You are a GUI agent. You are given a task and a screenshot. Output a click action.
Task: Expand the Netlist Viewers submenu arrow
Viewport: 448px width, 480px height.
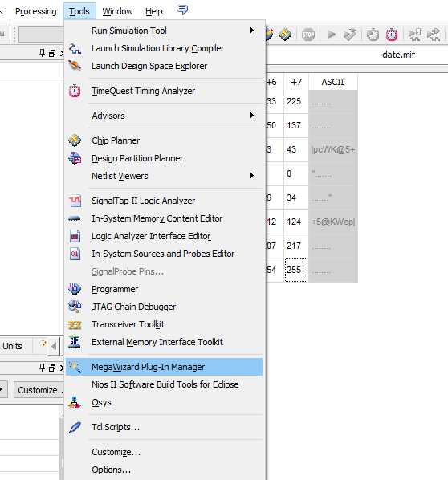pyautogui.click(x=252, y=175)
